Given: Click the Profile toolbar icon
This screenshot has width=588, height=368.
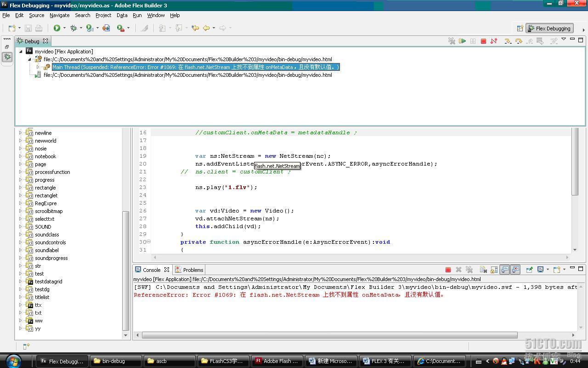Looking at the screenshot, I should tap(90, 28).
